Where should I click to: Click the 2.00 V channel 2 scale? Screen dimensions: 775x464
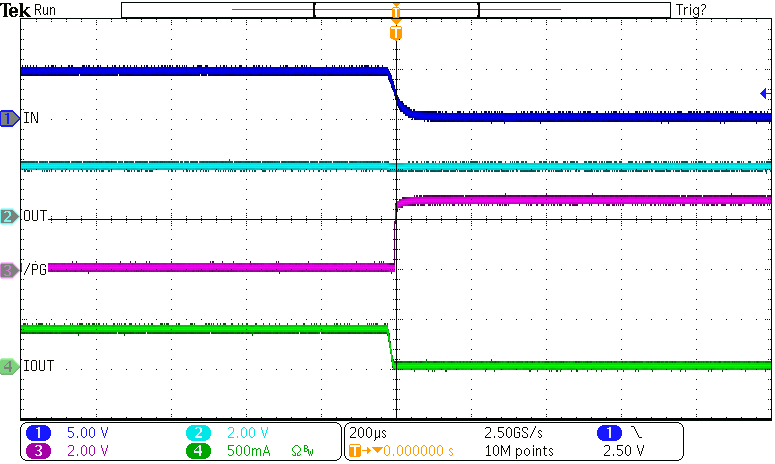point(248,433)
